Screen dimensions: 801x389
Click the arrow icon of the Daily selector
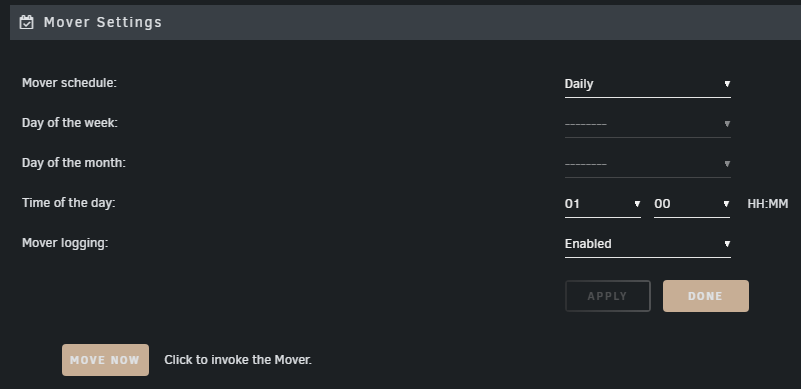click(727, 84)
